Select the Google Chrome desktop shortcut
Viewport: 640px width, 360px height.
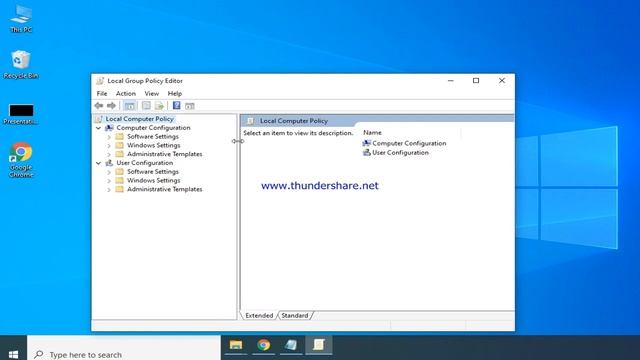click(21, 160)
